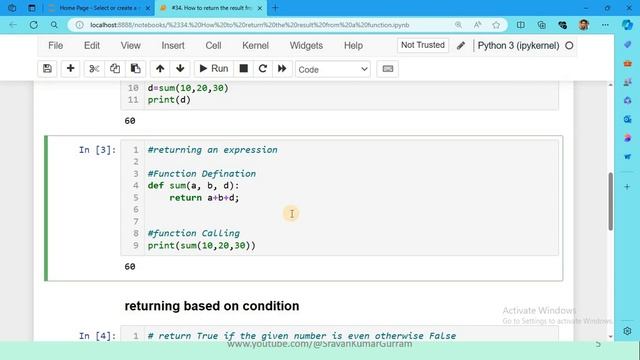This screenshot has height=360, width=640.
Task: Click the 'print(d)' line in upper cell
Action: point(169,100)
